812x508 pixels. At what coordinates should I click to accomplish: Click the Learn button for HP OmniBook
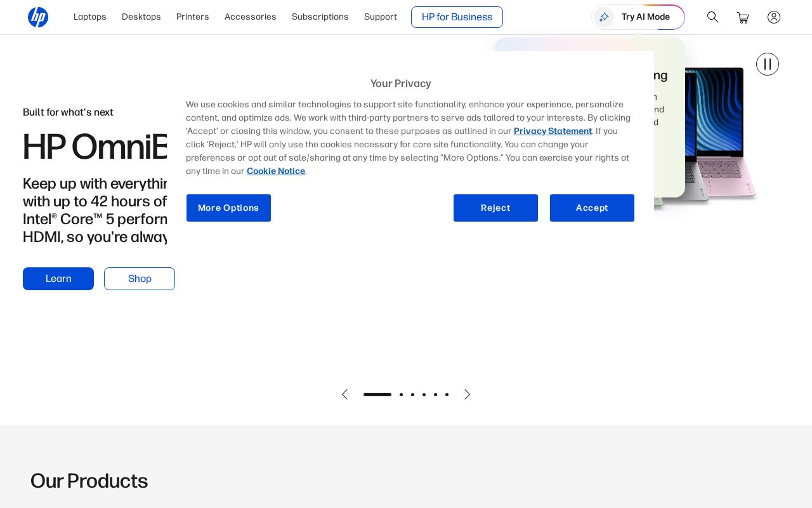click(x=58, y=279)
